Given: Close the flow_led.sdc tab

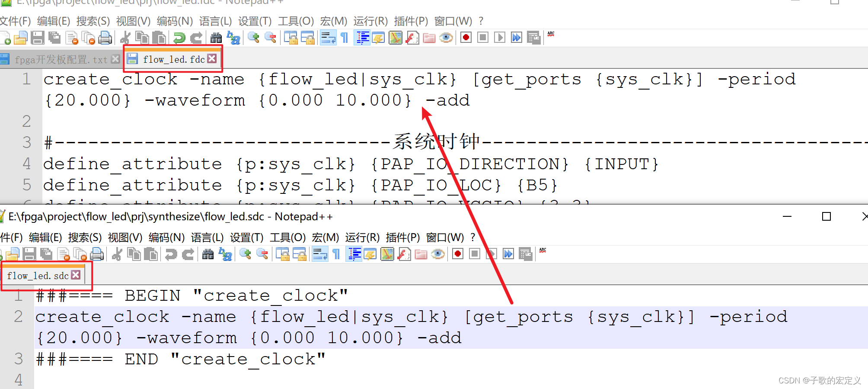Looking at the screenshot, I should pos(76,275).
